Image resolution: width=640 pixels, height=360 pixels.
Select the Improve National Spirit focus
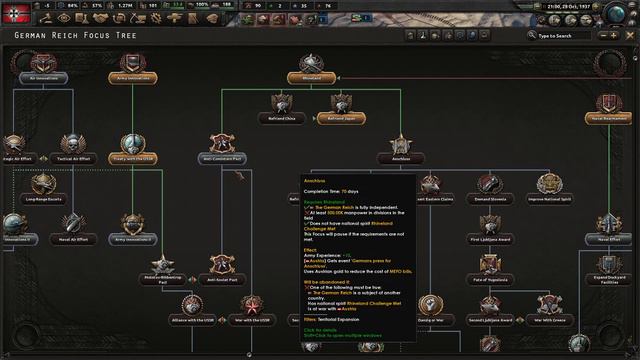(x=549, y=189)
